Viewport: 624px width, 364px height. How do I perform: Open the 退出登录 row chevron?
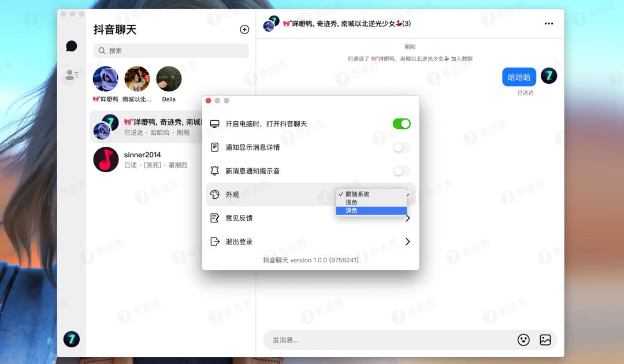click(x=407, y=242)
